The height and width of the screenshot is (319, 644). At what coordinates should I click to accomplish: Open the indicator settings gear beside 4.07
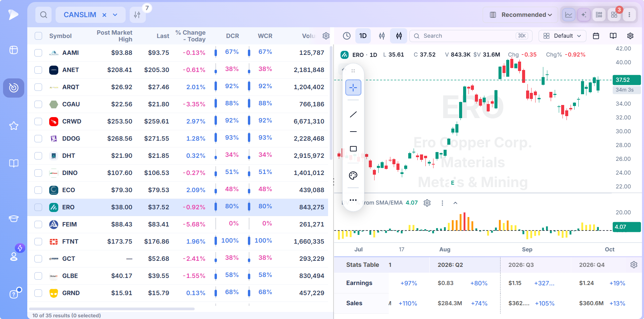point(427,203)
